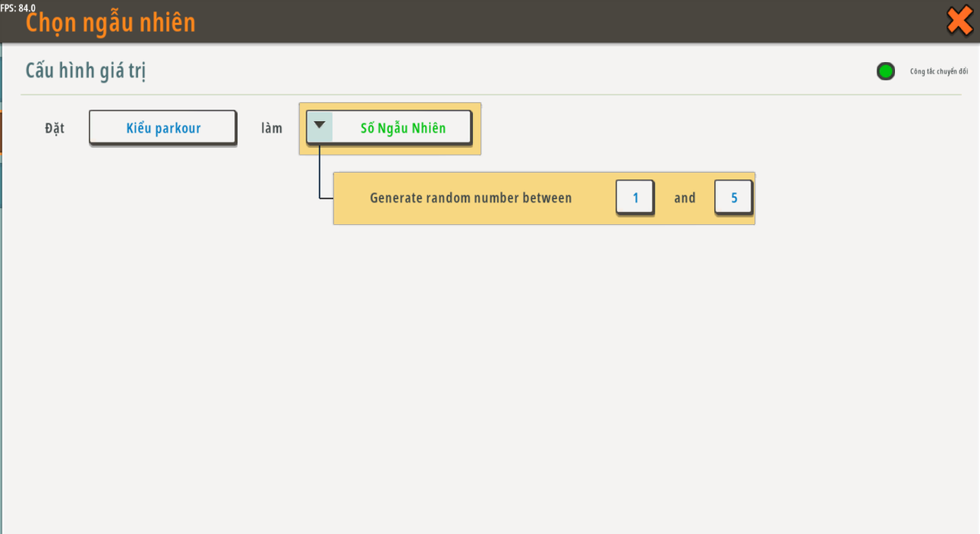The height and width of the screenshot is (534, 980).
Task: Select the Số Ngẫu Nhiên value type
Action: tap(403, 128)
